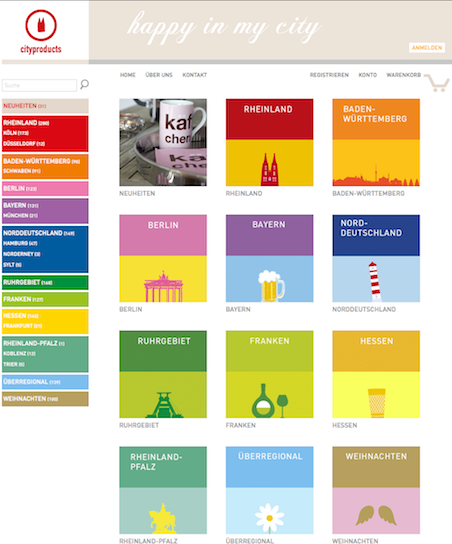Open the Neuheiten mug photo tile
452x544 pixels.
coord(163,142)
